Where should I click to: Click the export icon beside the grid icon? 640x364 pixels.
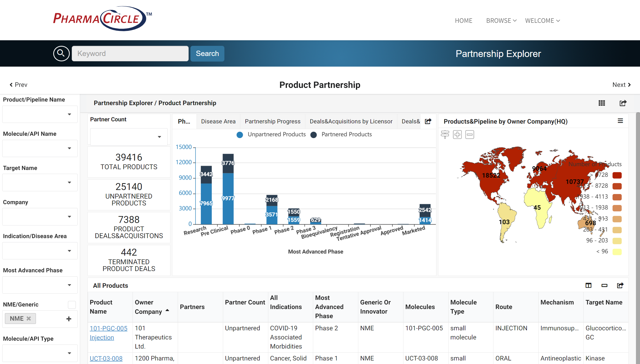(623, 103)
